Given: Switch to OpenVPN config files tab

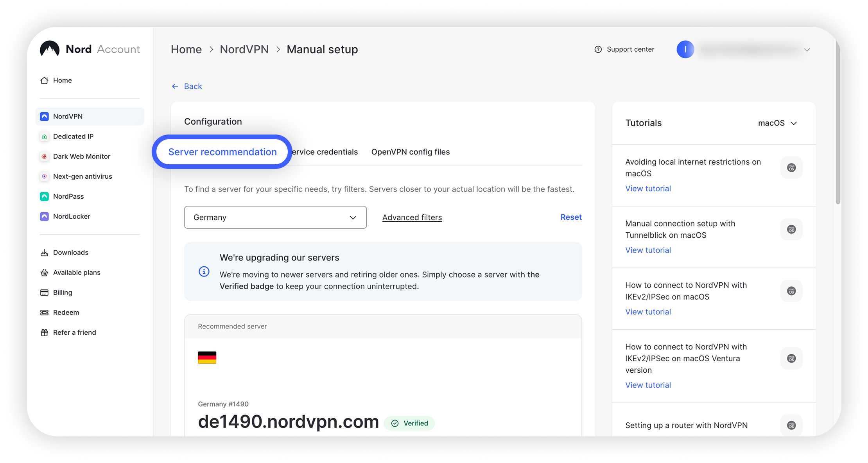Looking at the screenshot, I should tap(411, 152).
